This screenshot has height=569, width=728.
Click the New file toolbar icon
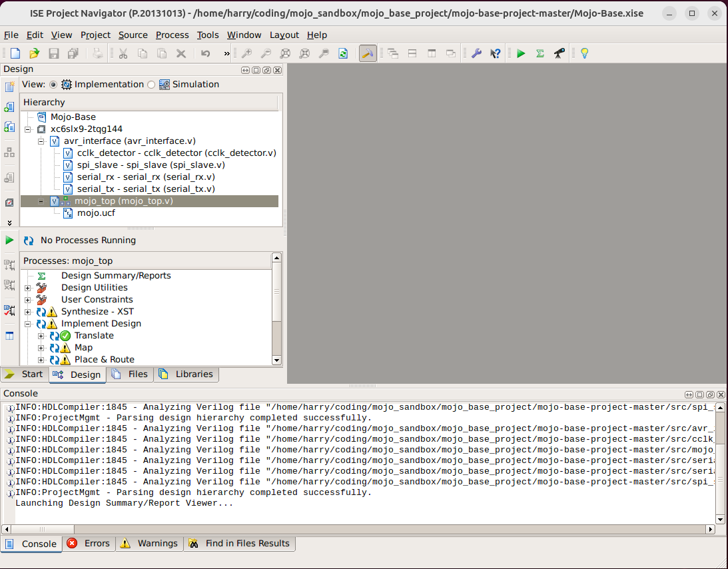coord(15,53)
